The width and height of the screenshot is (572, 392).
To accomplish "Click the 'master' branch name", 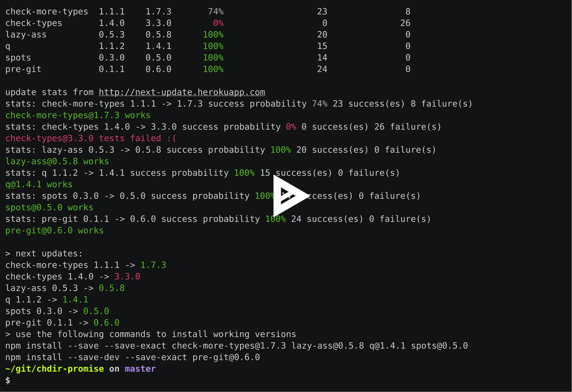I will [140, 369].
